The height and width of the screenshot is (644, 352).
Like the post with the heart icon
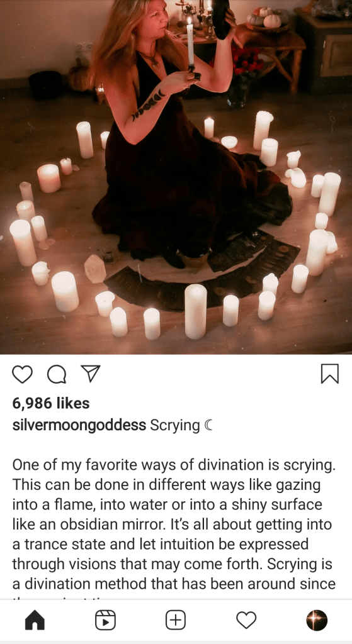pos(22,374)
